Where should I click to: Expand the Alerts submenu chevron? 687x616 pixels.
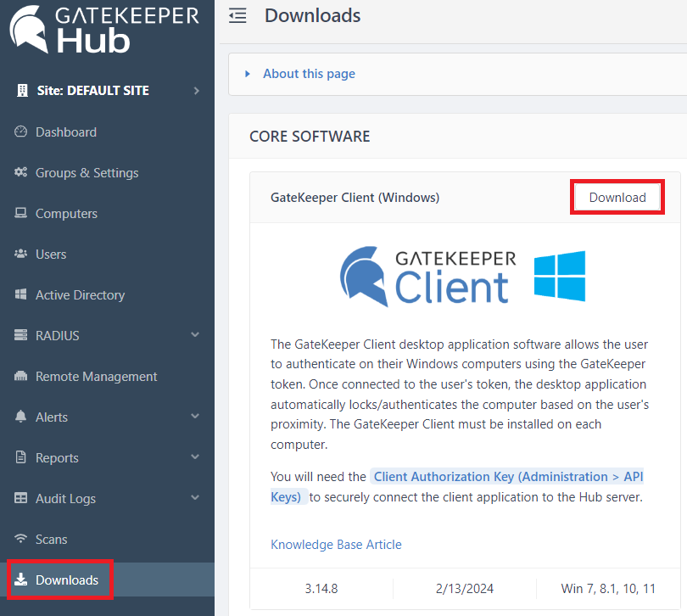click(195, 417)
